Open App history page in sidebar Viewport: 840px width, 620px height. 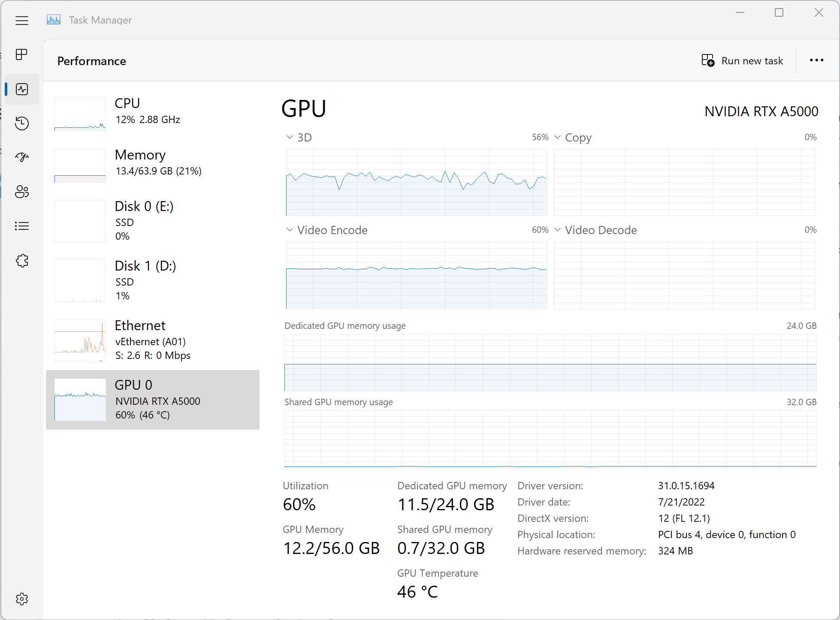pyautogui.click(x=22, y=123)
